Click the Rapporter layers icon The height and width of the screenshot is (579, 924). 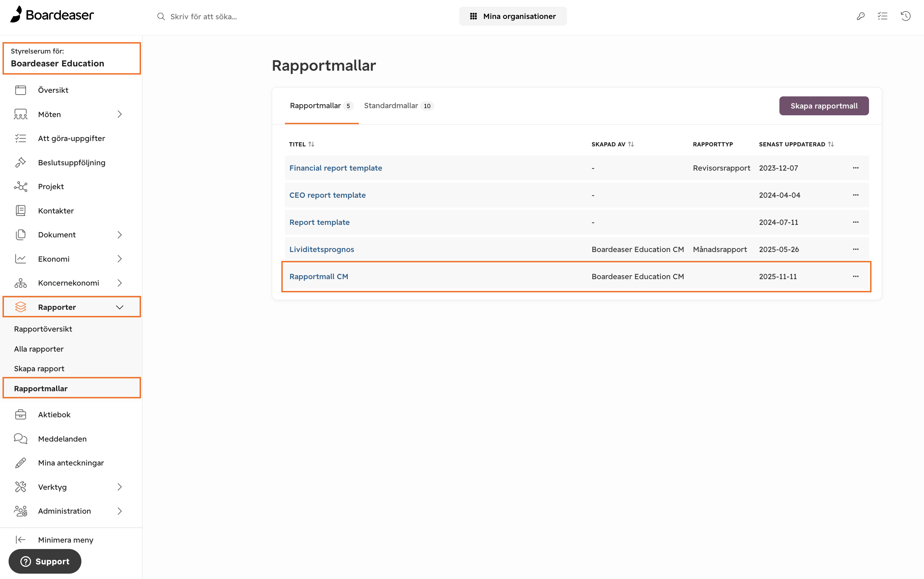[x=21, y=307]
